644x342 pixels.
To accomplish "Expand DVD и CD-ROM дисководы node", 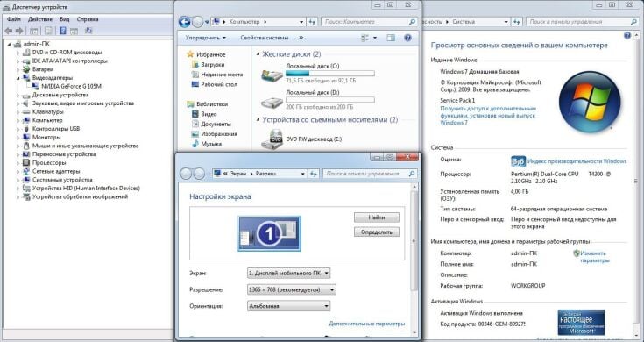I will [18, 53].
